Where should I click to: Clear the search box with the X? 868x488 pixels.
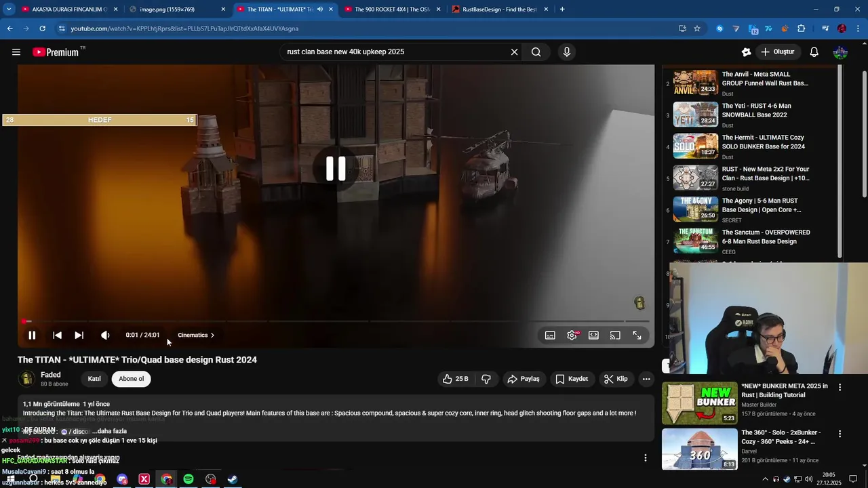click(514, 52)
